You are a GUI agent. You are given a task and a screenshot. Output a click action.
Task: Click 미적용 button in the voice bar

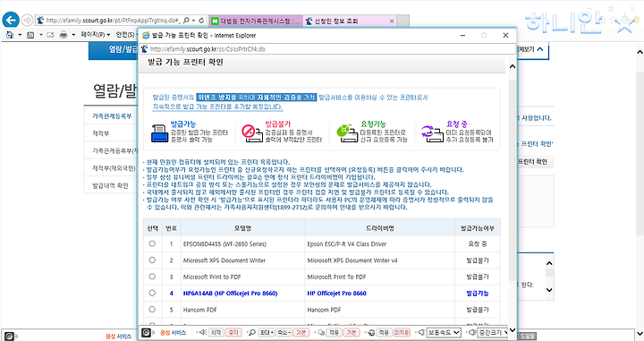pyautogui.click(x=402, y=332)
